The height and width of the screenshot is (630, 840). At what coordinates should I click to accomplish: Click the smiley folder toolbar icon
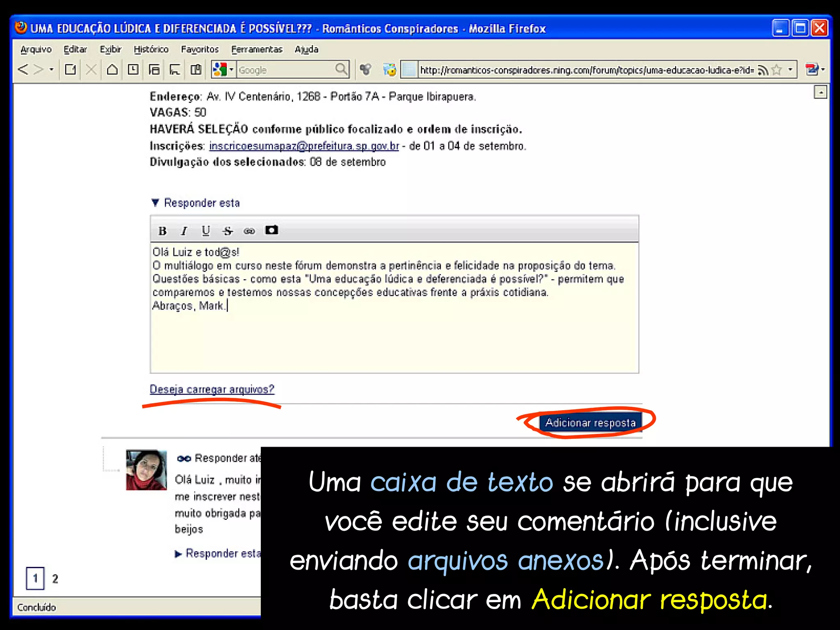390,70
